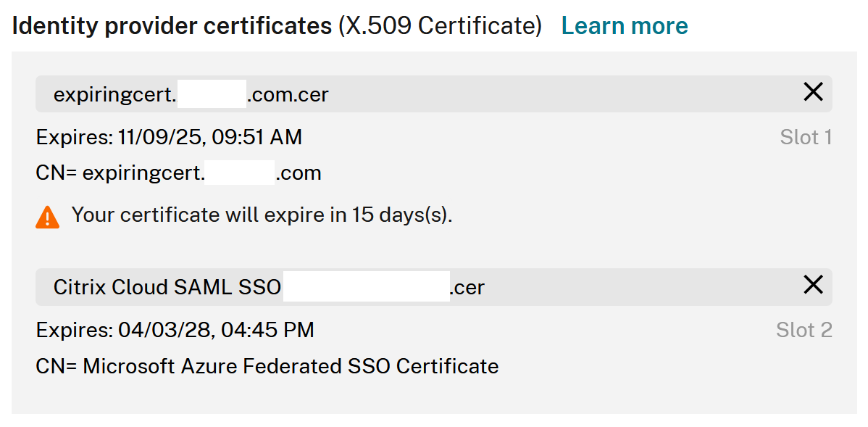
Task: Select the Slot 1 expiration date text
Action: click(169, 137)
